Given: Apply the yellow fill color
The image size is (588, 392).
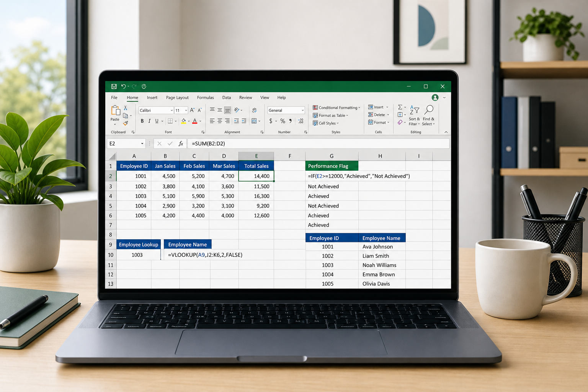Looking at the screenshot, I should coord(184,121).
